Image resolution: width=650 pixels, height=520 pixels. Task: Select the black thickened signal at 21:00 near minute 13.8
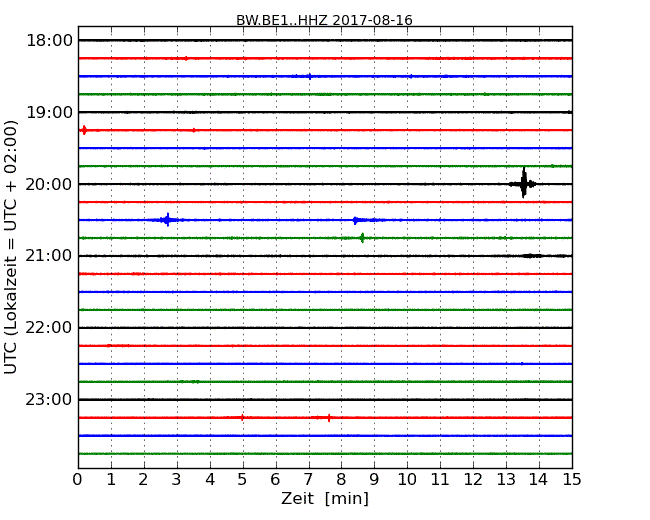coord(532,256)
